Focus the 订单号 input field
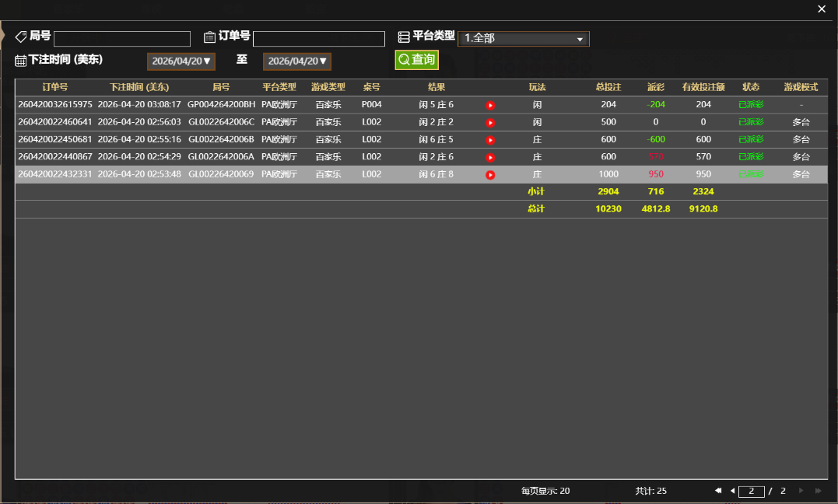Image resolution: width=838 pixels, height=504 pixels. coord(319,39)
